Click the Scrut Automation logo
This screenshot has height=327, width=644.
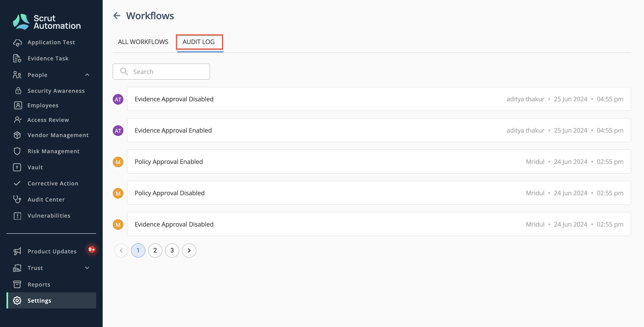(x=47, y=22)
